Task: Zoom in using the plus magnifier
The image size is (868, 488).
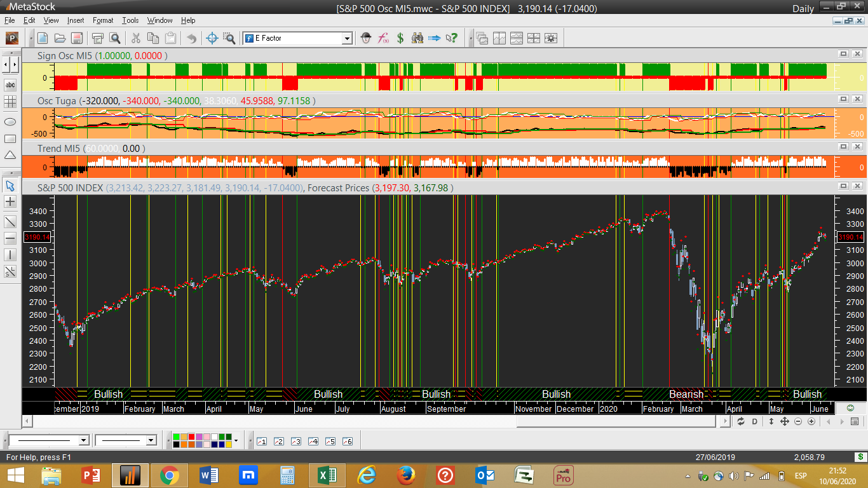Action: (x=811, y=421)
